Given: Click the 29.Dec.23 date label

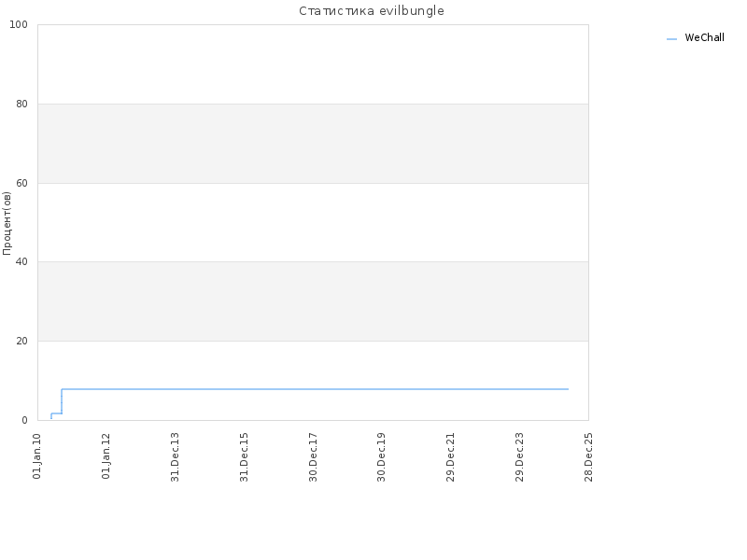Looking at the screenshot, I should point(519,456).
